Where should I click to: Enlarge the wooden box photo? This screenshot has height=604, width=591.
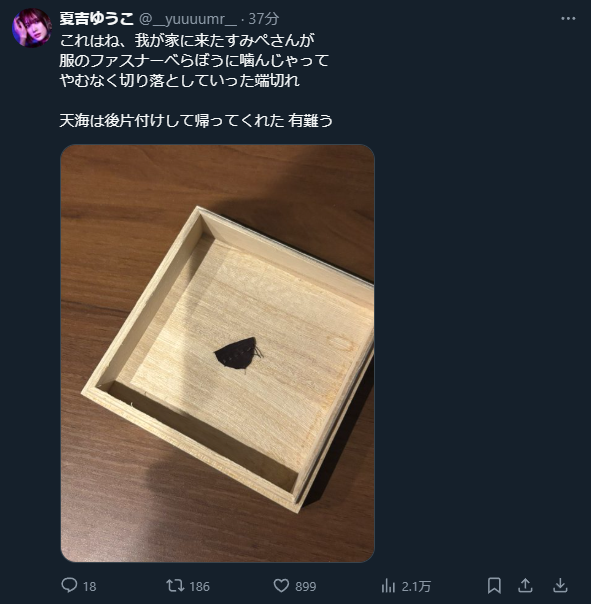(x=218, y=353)
